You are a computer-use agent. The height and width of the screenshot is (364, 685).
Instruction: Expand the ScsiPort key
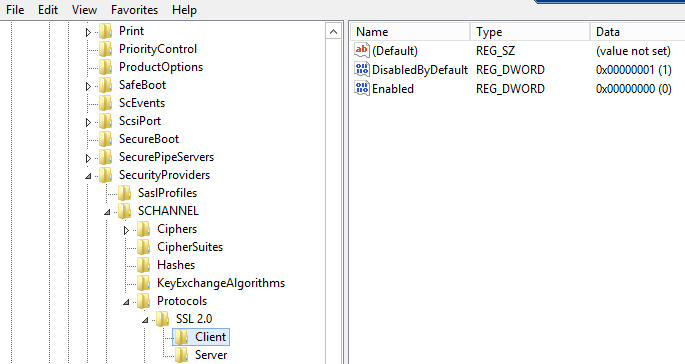[88, 122]
